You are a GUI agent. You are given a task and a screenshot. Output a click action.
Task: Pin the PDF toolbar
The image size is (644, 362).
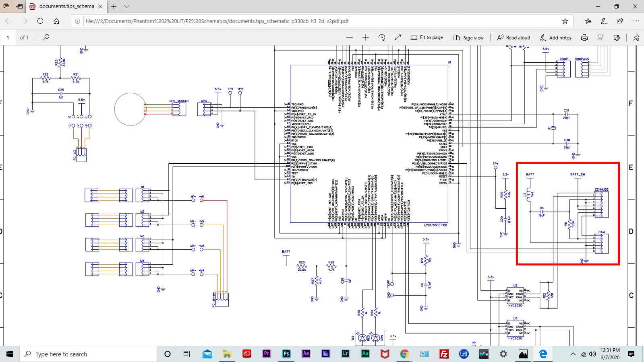[636, 37]
